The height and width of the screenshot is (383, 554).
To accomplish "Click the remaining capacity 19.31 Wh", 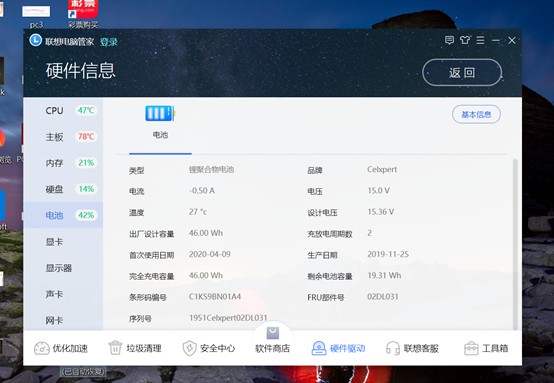I will point(384,275).
